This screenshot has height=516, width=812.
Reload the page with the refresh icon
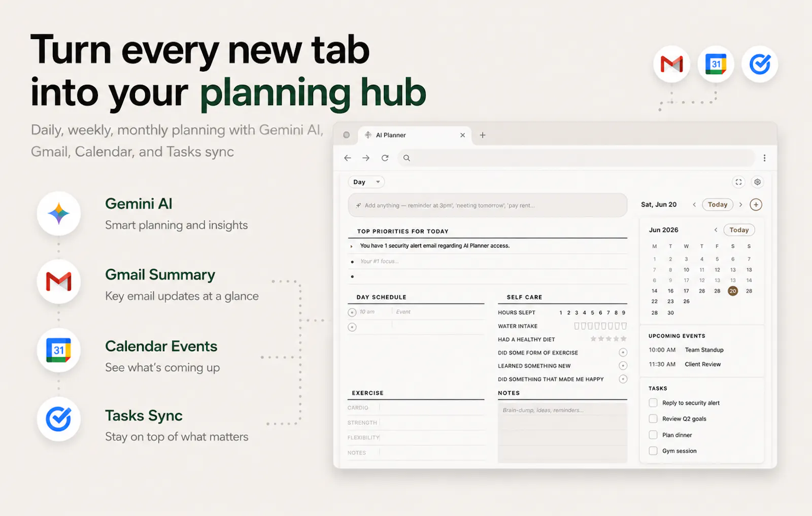click(385, 158)
